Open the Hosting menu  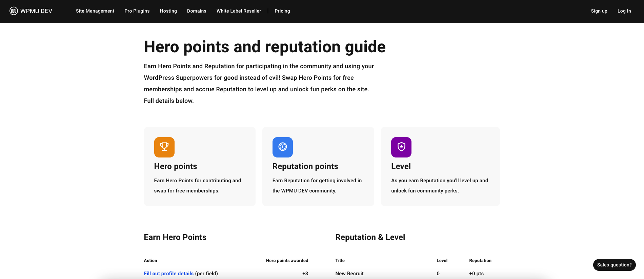168,11
